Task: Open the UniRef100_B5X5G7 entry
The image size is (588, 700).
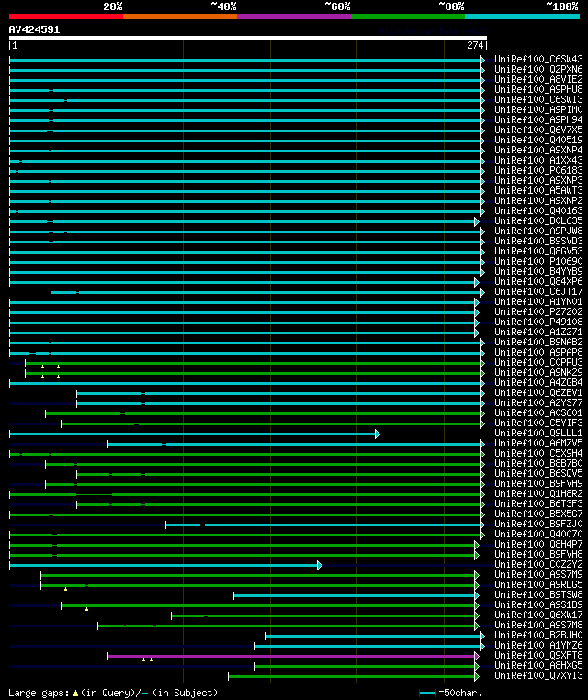Action: coord(538,514)
